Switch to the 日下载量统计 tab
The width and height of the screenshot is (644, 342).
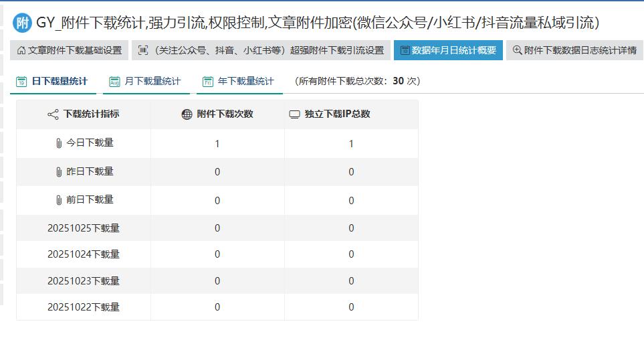point(59,81)
